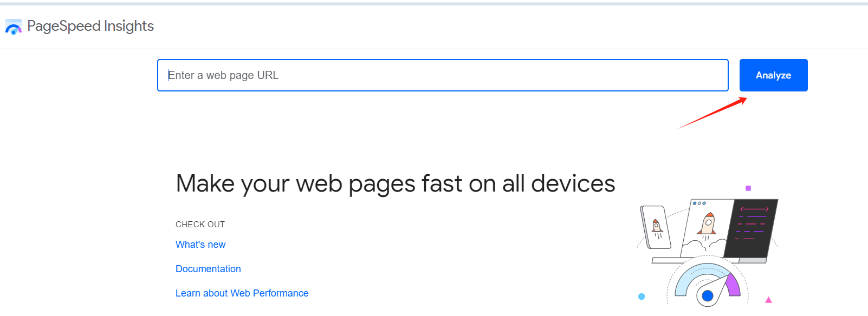Click the PageSpeed Insights title text

[90, 25]
